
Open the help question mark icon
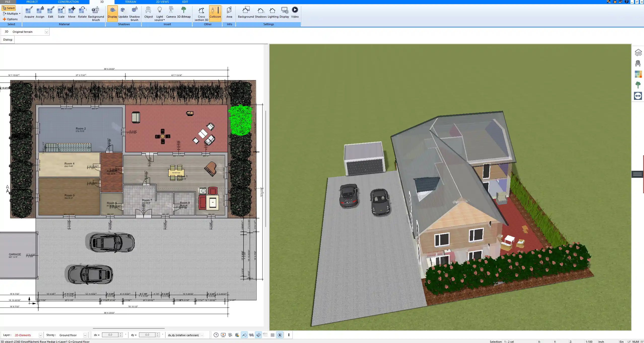627,2
